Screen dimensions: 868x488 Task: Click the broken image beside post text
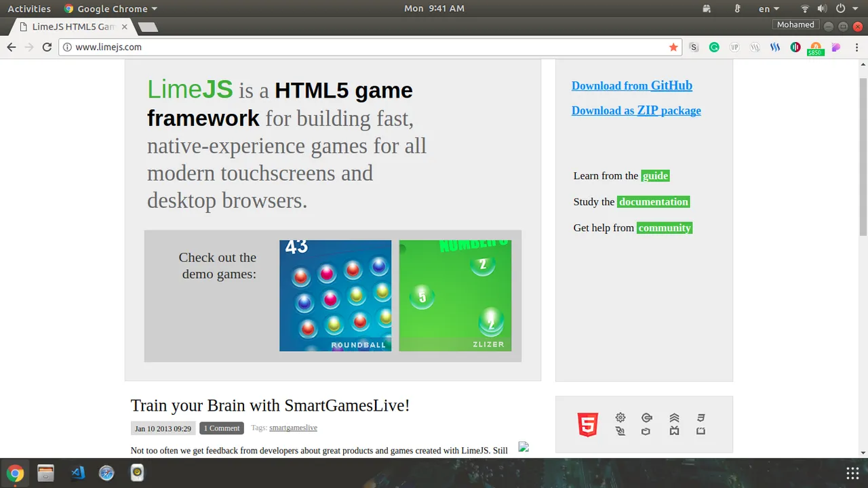pyautogui.click(x=524, y=447)
